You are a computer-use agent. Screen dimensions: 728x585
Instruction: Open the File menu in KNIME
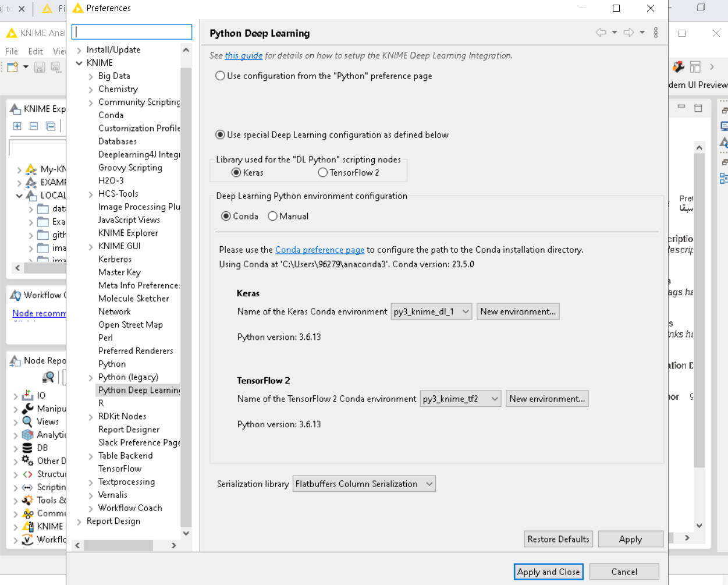tap(12, 51)
